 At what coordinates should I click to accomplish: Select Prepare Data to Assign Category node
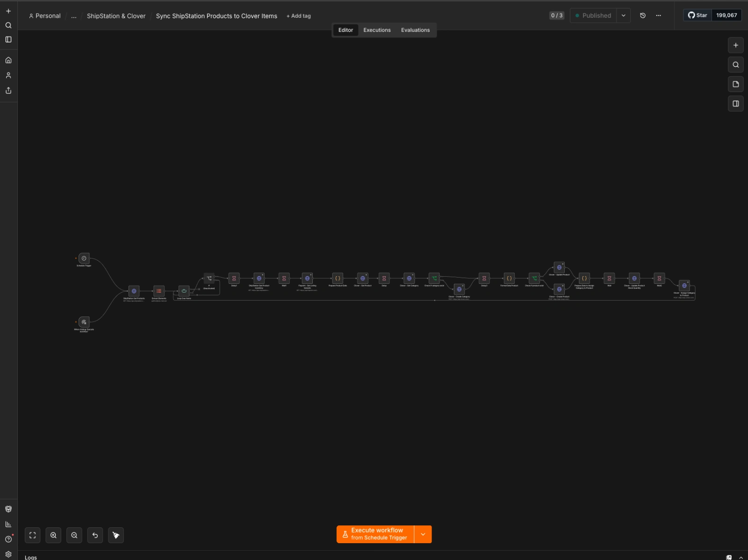point(584,279)
